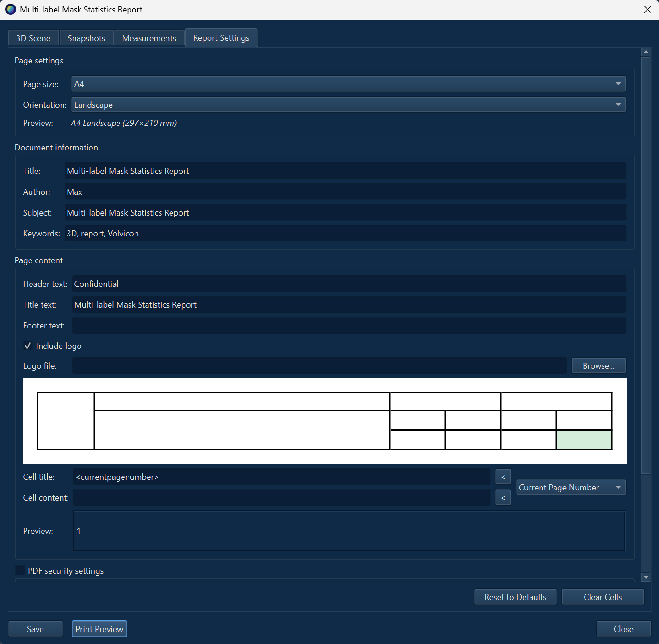659x644 pixels.
Task: Click the insert arrow beside Cell title
Action: [x=503, y=477]
